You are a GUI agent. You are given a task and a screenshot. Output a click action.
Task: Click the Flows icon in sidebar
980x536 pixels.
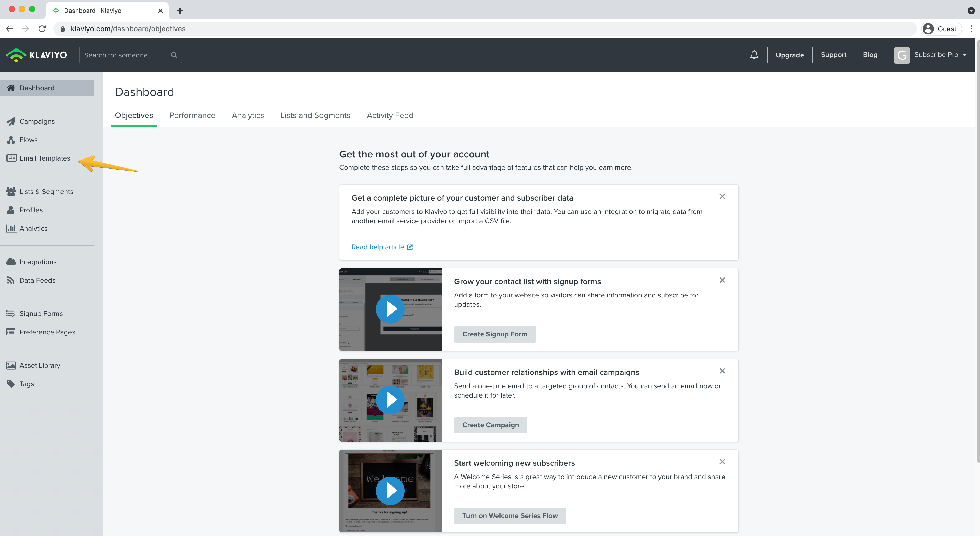point(11,140)
